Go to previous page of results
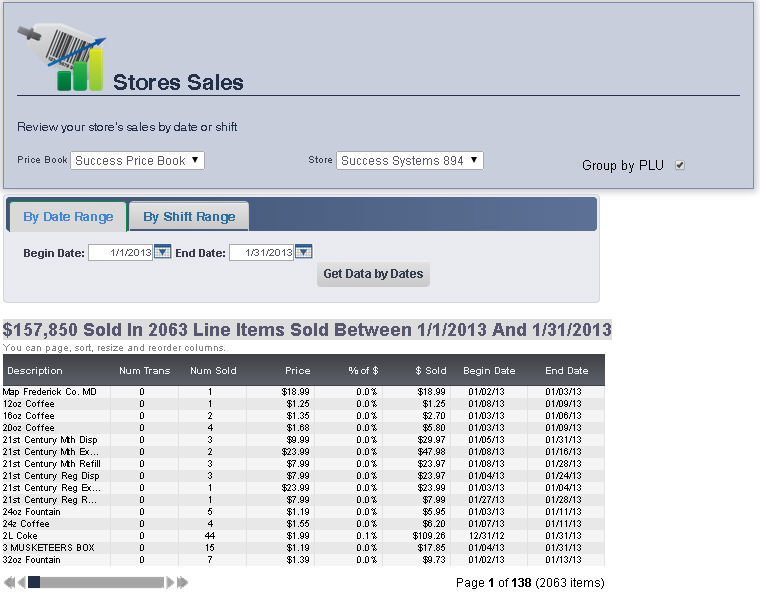Image resolution: width=760 pixels, height=603 pixels. (21, 582)
